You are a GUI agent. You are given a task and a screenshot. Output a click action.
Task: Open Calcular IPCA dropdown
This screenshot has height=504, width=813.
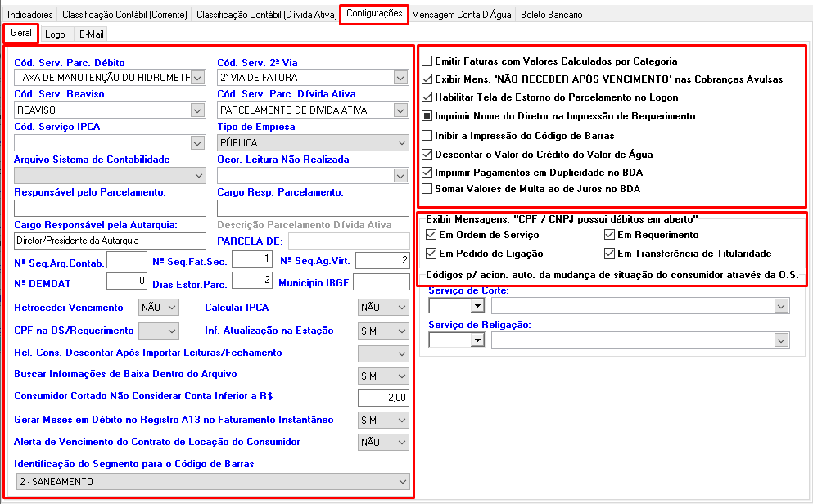pyautogui.click(x=400, y=308)
